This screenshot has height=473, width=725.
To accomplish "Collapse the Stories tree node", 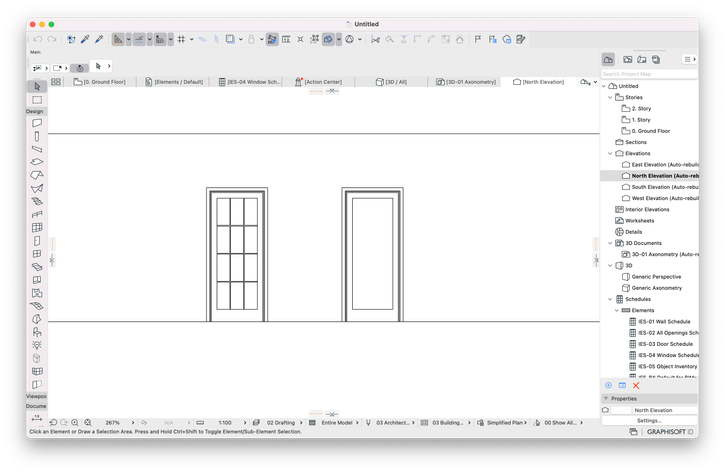I will tap(610, 97).
